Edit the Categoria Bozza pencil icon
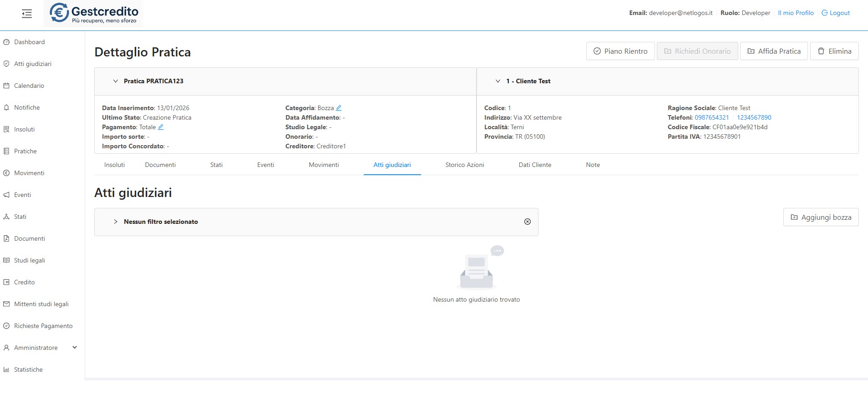The width and height of the screenshot is (868, 399). click(x=339, y=108)
